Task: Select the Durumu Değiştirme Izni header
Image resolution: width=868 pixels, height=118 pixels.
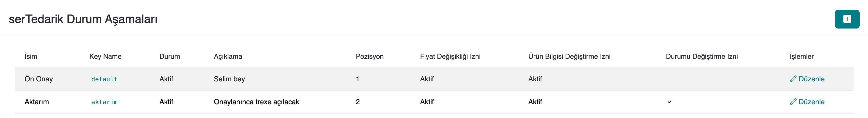Action: tap(701, 56)
